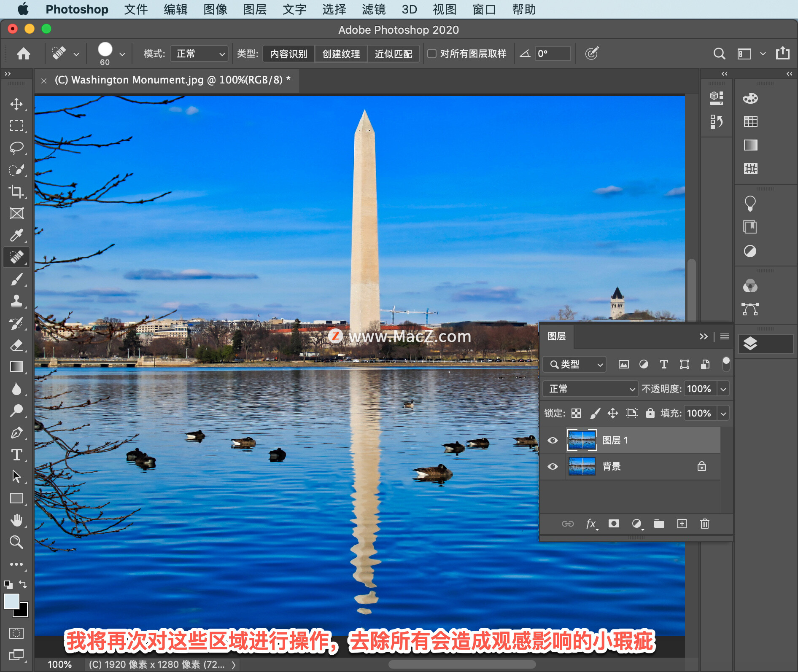The image size is (798, 672).
Task: Toggle lock all padlock icon
Action: click(650, 413)
